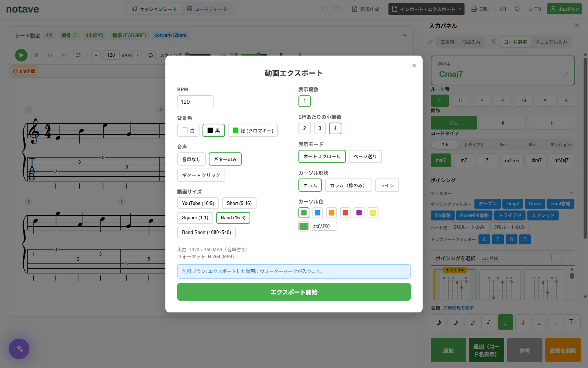This screenshot has height=368, width=588.
Task: Choose Band (16:3) video size
Action: tap(233, 218)
